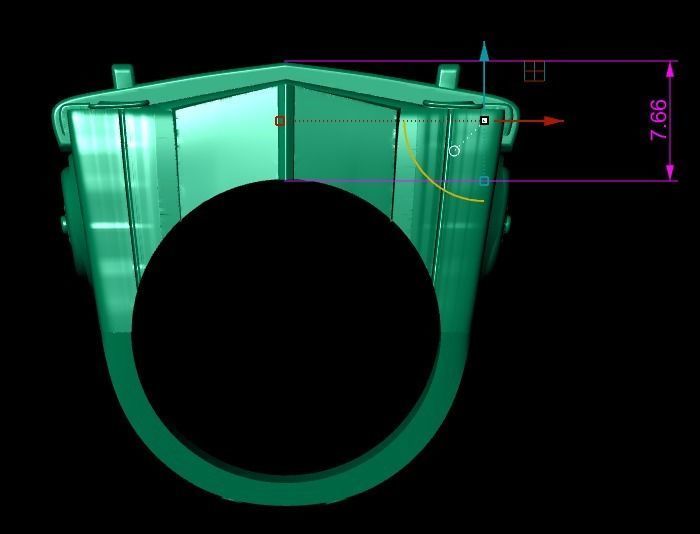Click the red square scale handle on left
Image resolution: width=700 pixels, height=534 pixels.
tap(280, 121)
